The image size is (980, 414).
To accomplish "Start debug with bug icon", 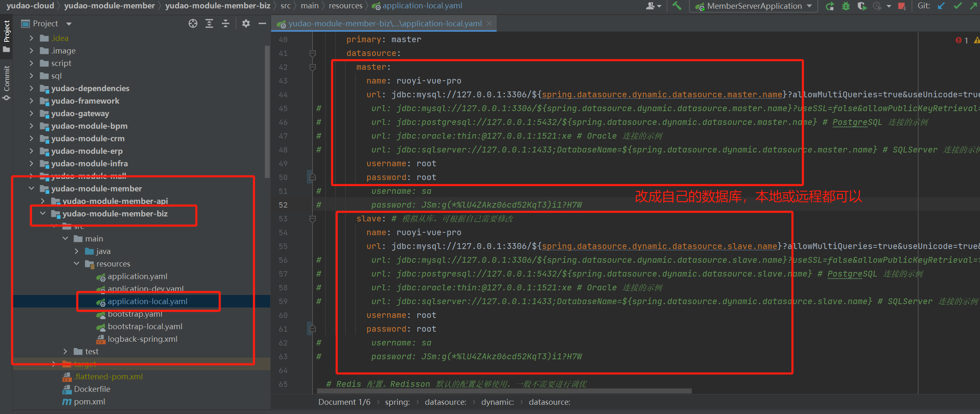I will coord(846,6).
